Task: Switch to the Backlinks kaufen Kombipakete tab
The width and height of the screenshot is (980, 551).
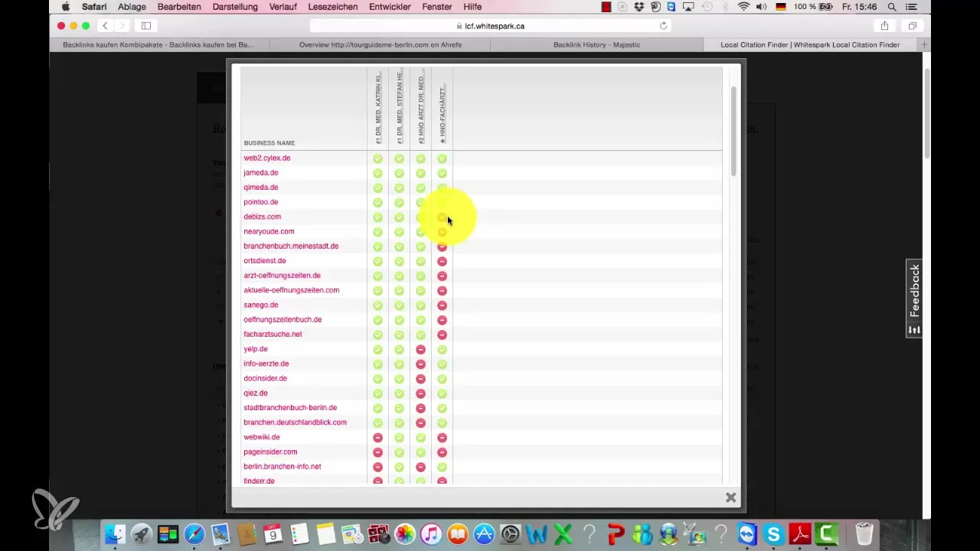Action: (x=158, y=44)
